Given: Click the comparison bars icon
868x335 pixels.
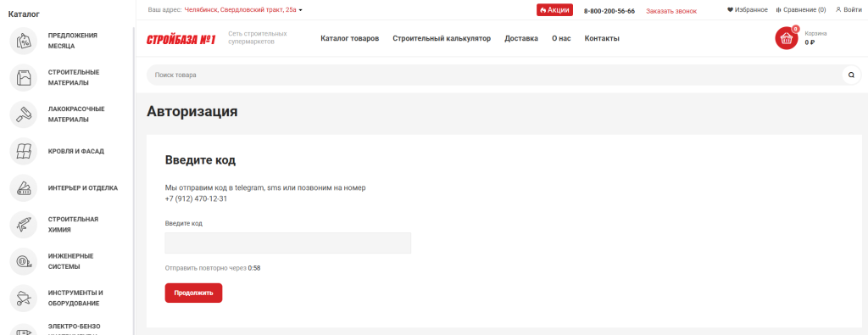Looking at the screenshot, I should [x=778, y=10].
